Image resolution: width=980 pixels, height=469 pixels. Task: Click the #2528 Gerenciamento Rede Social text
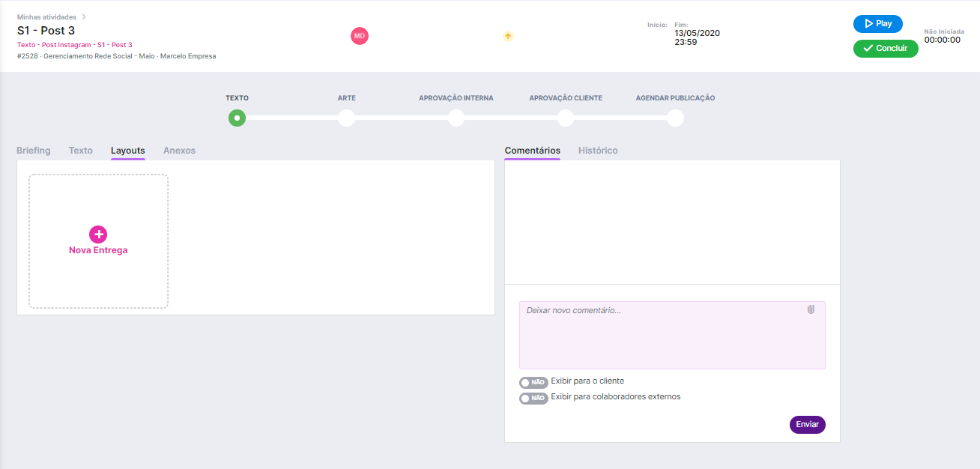(116, 56)
